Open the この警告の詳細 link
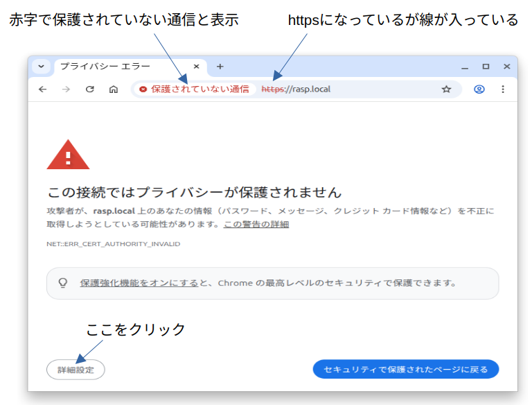This screenshot has width=532, height=405. coord(256,224)
